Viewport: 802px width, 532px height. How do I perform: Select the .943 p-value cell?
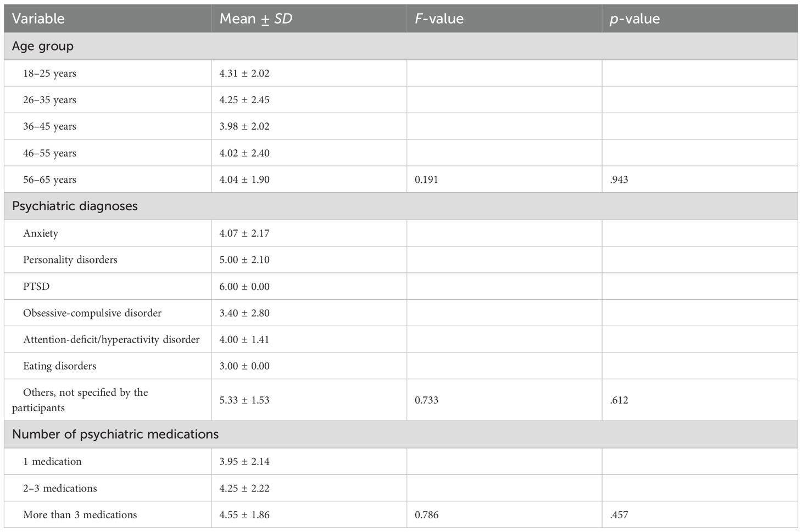619,180
